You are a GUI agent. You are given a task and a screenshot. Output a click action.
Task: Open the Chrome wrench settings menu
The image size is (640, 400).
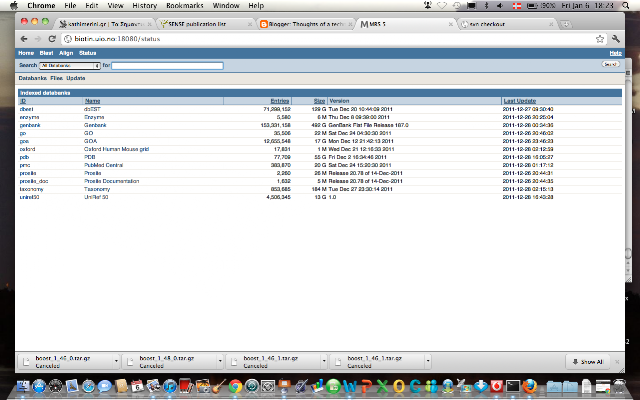click(x=616, y=39)
